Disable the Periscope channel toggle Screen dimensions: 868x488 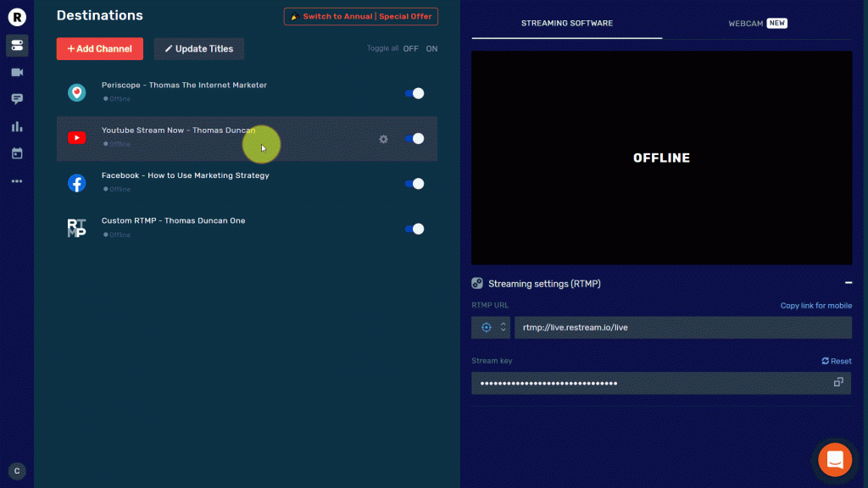[415, 94]
